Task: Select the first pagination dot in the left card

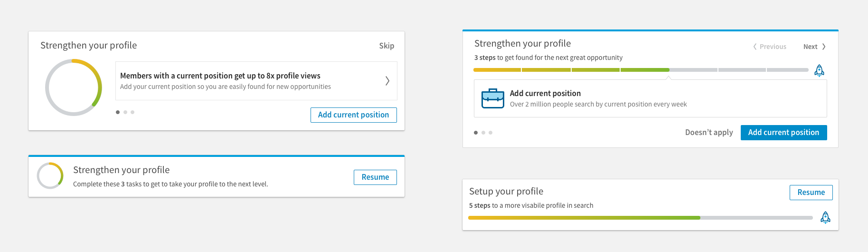Action: click(x=118, y=112)
